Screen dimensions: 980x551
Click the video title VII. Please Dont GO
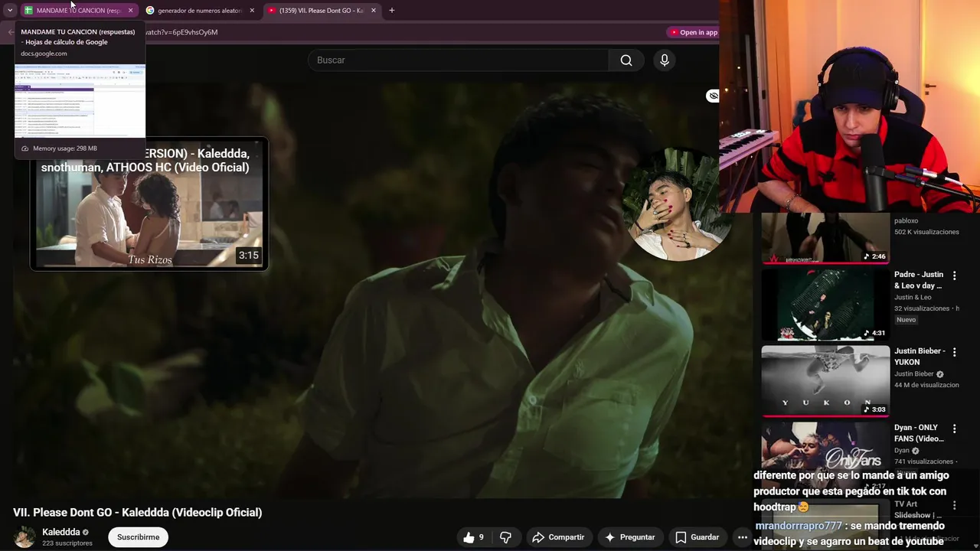(138, 513)
